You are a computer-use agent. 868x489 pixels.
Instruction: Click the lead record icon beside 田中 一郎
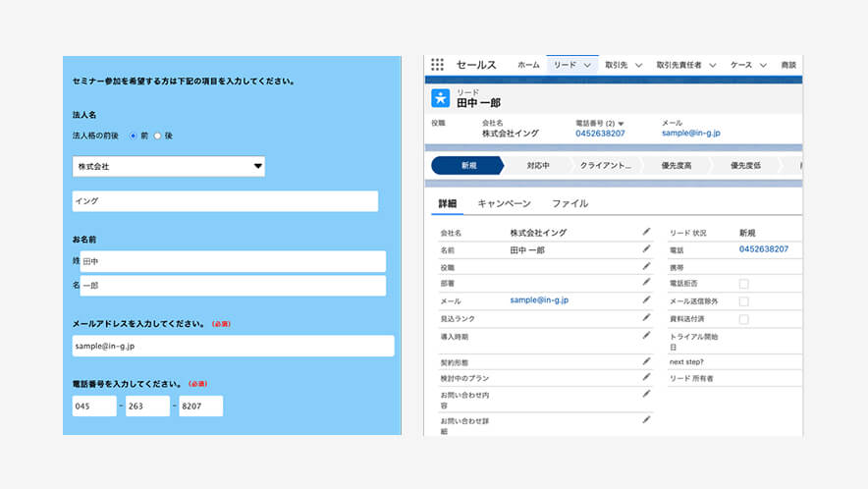(440, 98)
